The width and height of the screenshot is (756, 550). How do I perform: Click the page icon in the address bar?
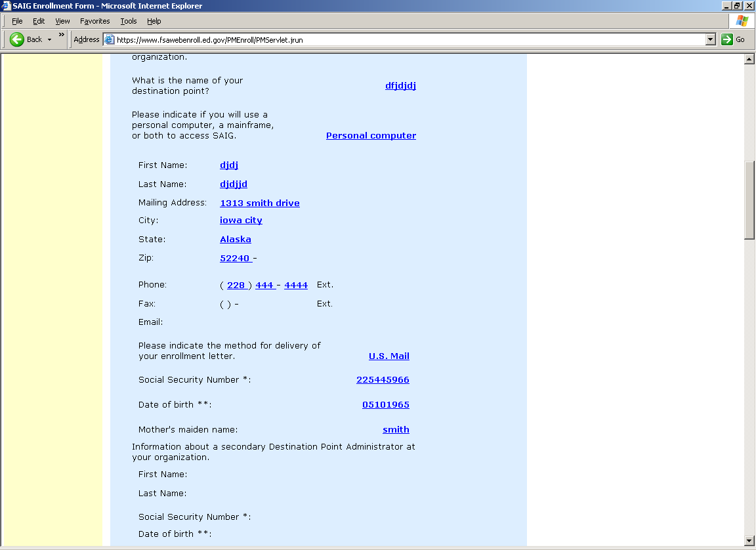110,39
